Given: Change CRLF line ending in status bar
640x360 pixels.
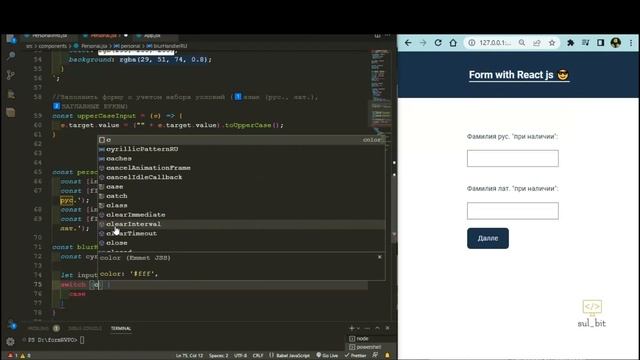Looking at the screenshot, I should click(258, 356).
